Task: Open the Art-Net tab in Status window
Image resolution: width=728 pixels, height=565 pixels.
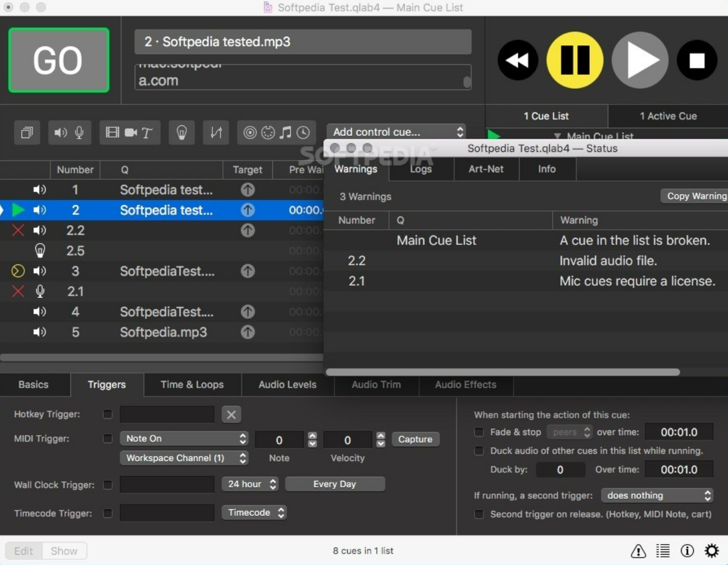Action: 486,169
